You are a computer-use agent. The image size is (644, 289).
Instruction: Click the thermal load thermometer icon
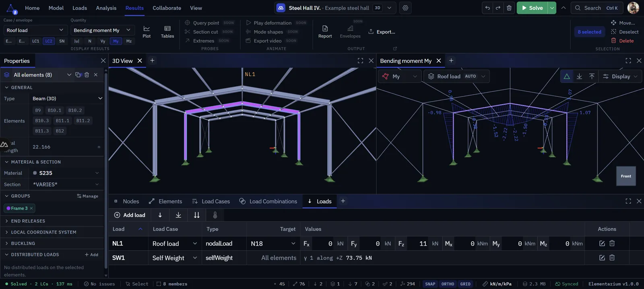[215, 215]
